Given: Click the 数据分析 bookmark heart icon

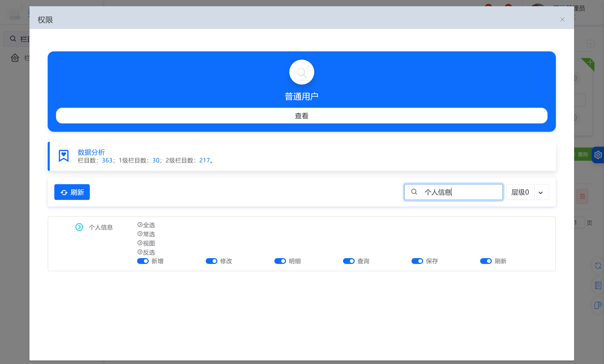Looking at the screenshot, I should pos(64,156).
